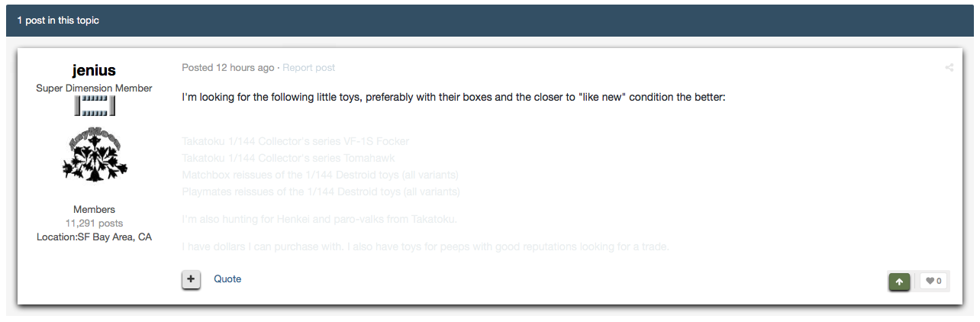Viewport: 980px width, 322px height.
Task: Click the heart reaction count icon
Action: (933, 282)
